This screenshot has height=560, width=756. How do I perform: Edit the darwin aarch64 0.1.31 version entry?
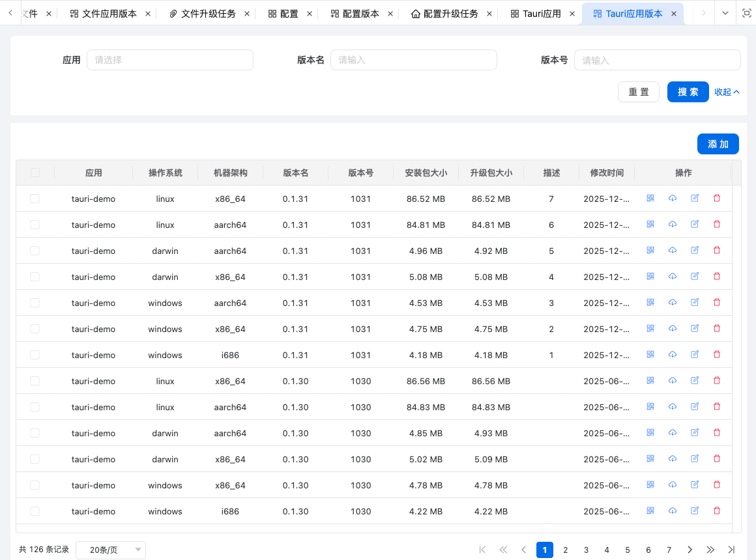coord(695,250)
